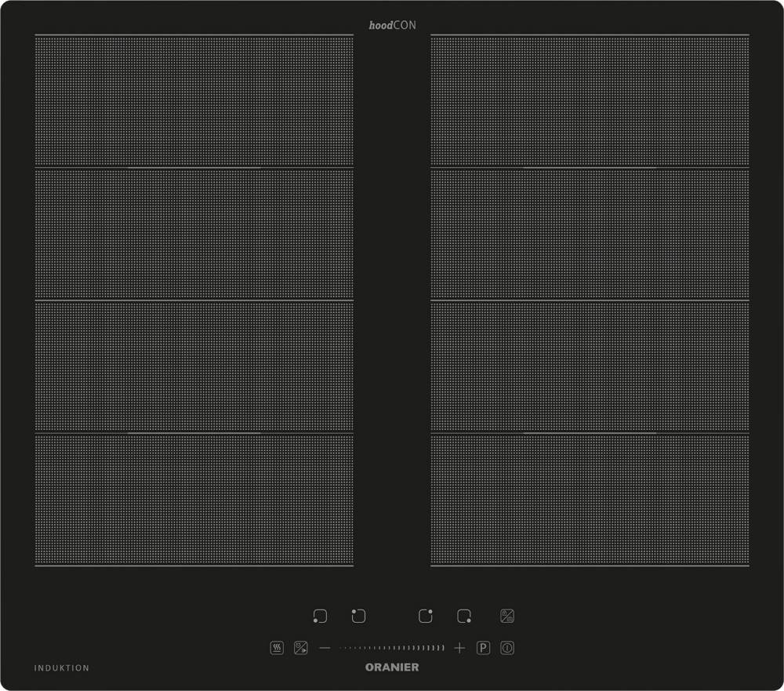Touch the bottom-right induction zone segment
The height and width of the screenshot is (691, 784).
coord(590,499)
